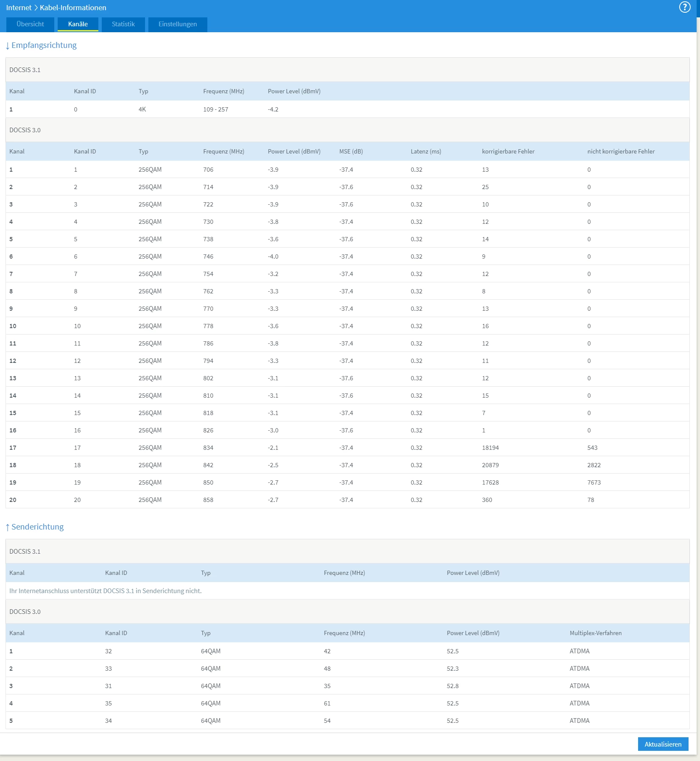Click frequency value 754

click(208, 274)
